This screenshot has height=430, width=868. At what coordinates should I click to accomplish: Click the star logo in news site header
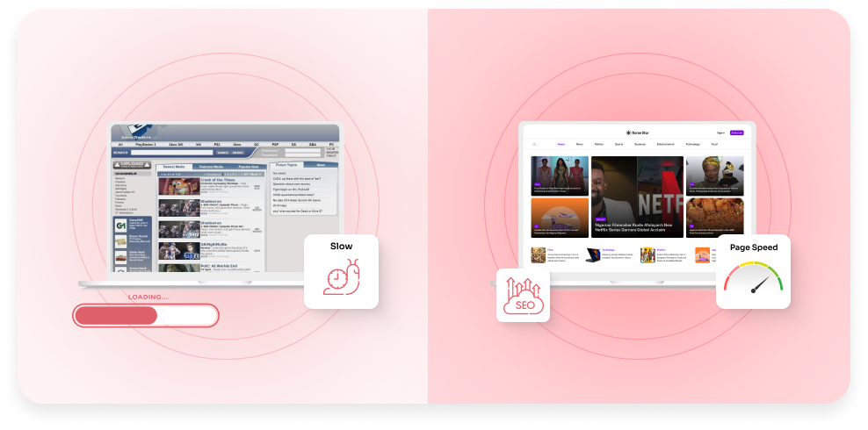[x=628, y=133]
